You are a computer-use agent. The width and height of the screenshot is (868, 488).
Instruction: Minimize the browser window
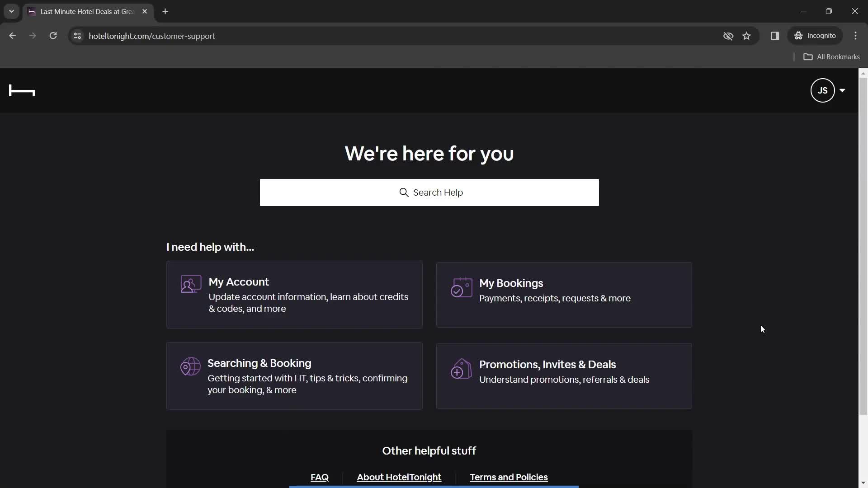tap(803, 11)
